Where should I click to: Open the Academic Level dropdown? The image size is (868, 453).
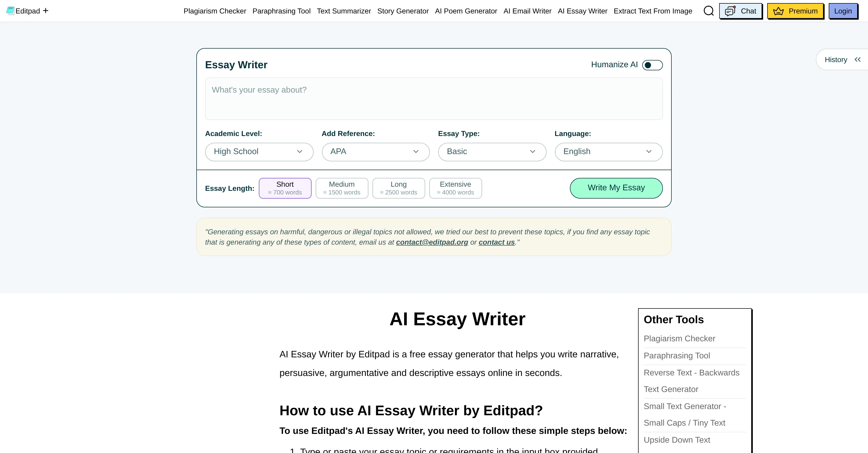[259, 152]
